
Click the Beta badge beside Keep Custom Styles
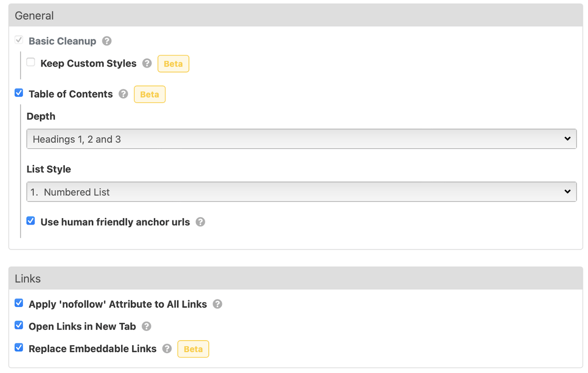tap(173, 64)
